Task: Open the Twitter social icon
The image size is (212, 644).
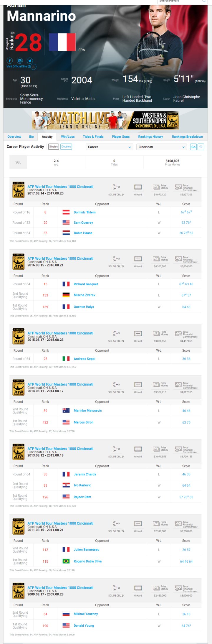Action: point(30,61)
